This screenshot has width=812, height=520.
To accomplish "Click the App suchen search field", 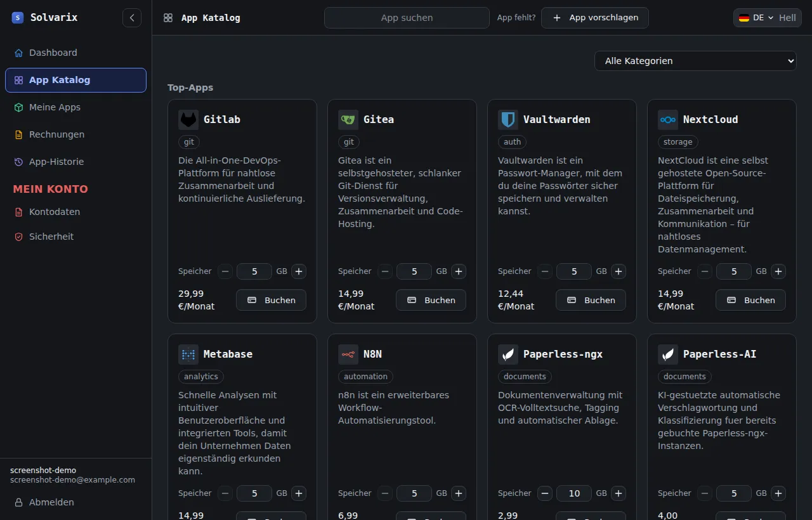I will [x=407, y=18].
